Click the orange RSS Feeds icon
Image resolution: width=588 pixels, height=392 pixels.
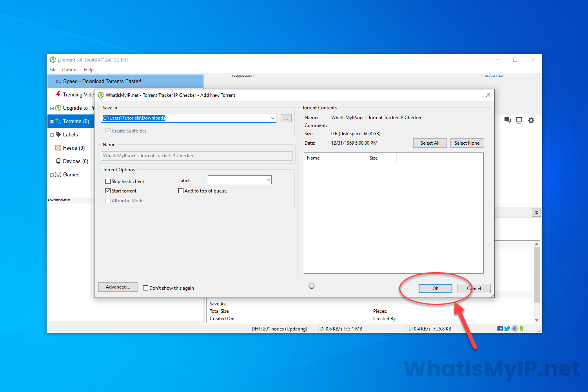[58, 148]
